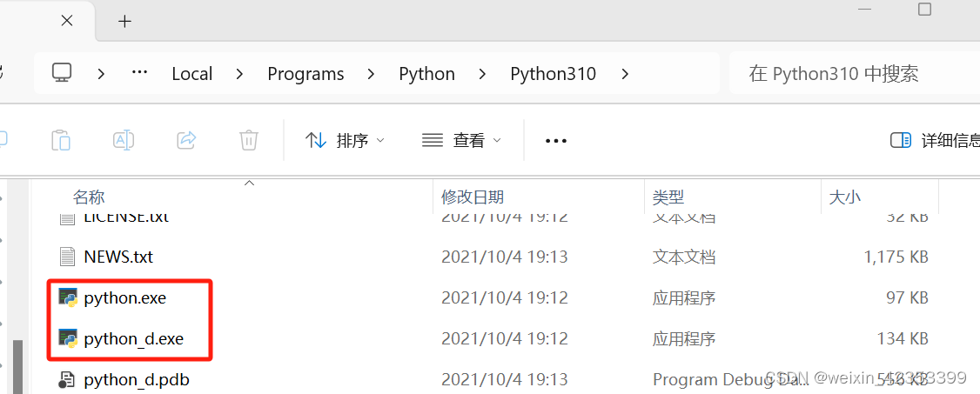Image resolution: width=980 pixels, height=394 pixels.
Task: Expand chevron after the PC icon
Action: click(x=101, y=74)
